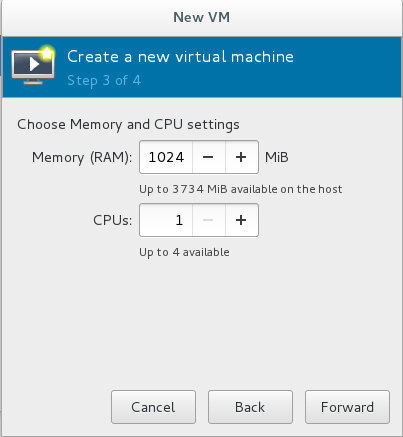Click the Choose Memory and CPU settings label
This screenshot has width=403, height=437.
128,125
